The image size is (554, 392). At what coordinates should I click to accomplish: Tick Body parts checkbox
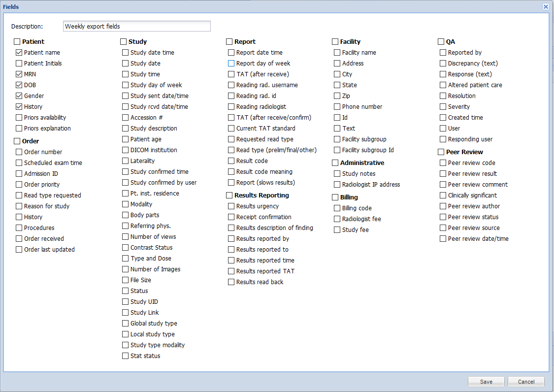point(126,215)
